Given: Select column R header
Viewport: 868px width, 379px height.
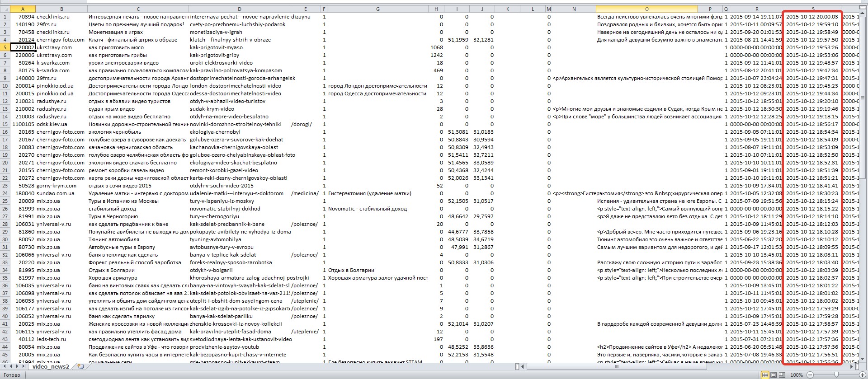Looking at the screenshot, I should tap(756, 9).
